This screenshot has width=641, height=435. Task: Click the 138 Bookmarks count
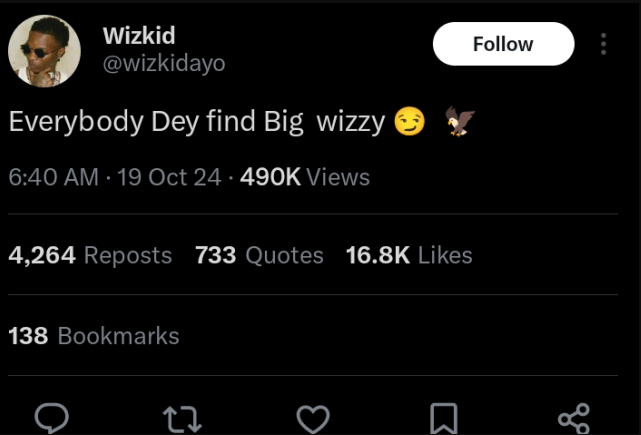(x=94, y=336)
